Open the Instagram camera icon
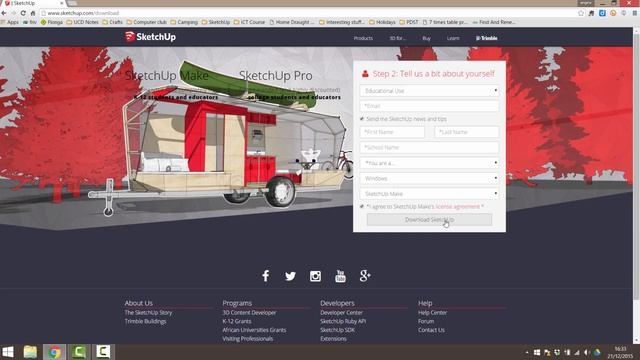Screen dimensions: 640x360 point(315,276)
